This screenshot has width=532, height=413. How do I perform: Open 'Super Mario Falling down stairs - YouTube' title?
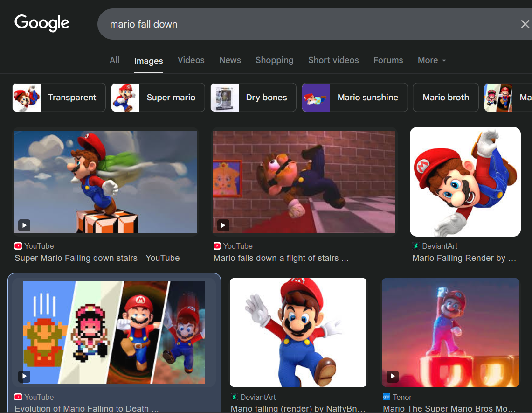click(97, 258)
